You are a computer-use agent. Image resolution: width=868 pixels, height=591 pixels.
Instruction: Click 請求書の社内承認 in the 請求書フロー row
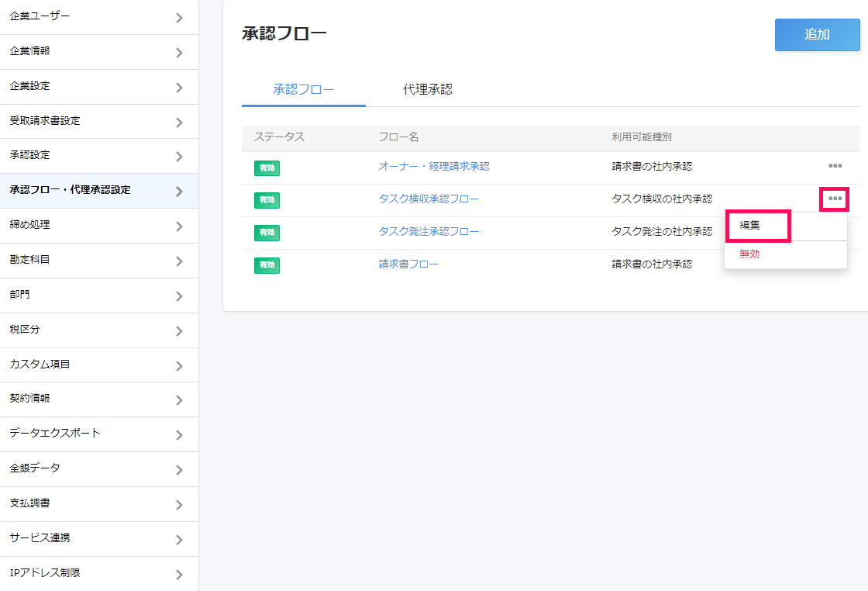(x=652, y=264)
